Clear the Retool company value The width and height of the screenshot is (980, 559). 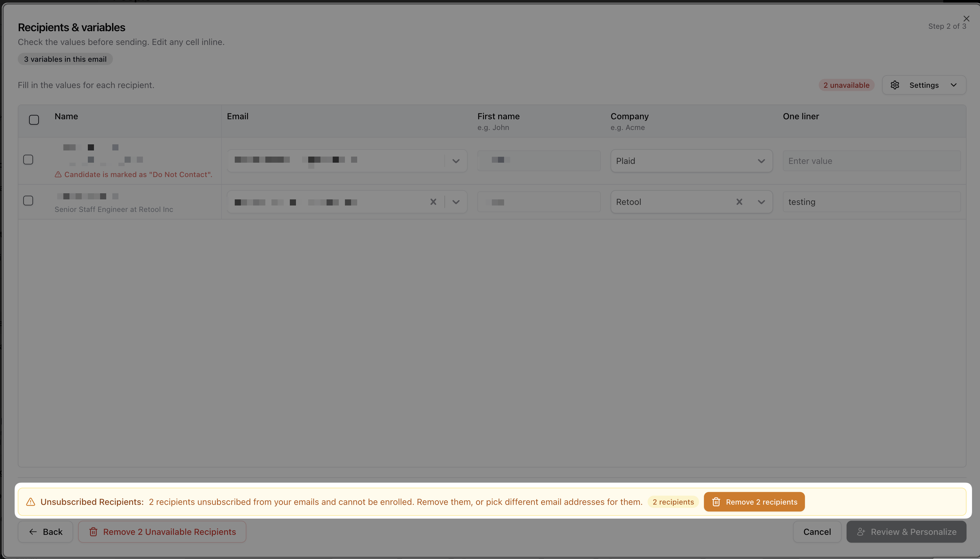click(739, 202)
